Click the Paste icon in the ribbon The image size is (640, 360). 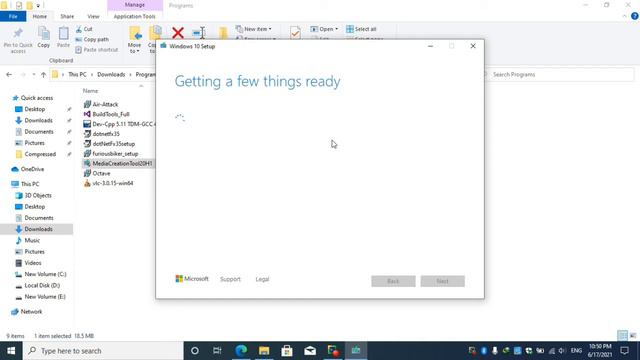point(63,33)
